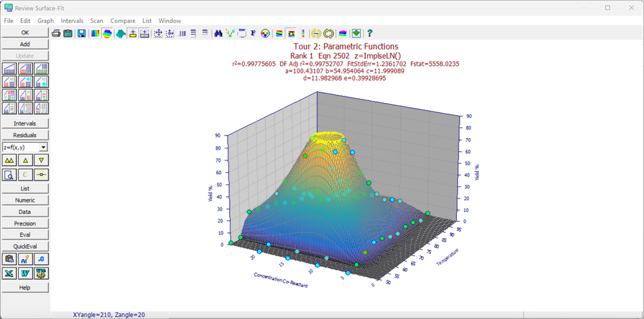Open the Scan menu
Screen dimensions: 644x319
(97, 20)
